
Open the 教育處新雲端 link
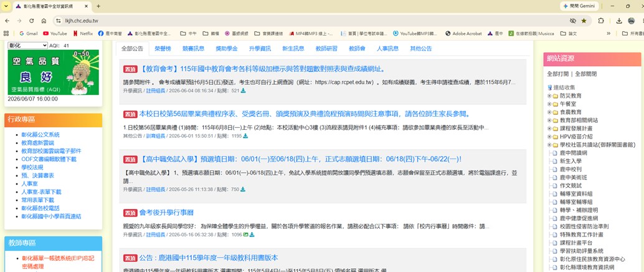pos(38,143)
